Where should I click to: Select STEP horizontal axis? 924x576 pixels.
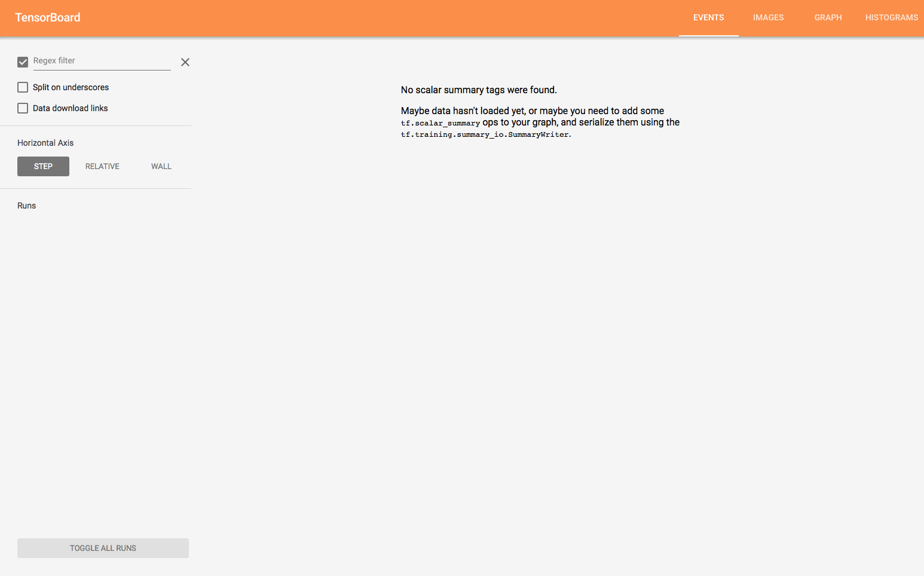(x=43, y=166)
